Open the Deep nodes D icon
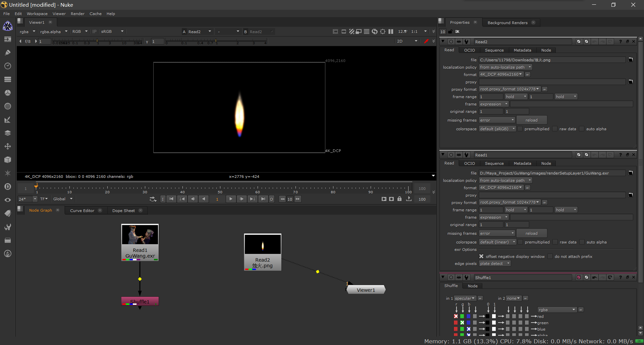The width and height of the screenshot is (644, 345). 7,187
